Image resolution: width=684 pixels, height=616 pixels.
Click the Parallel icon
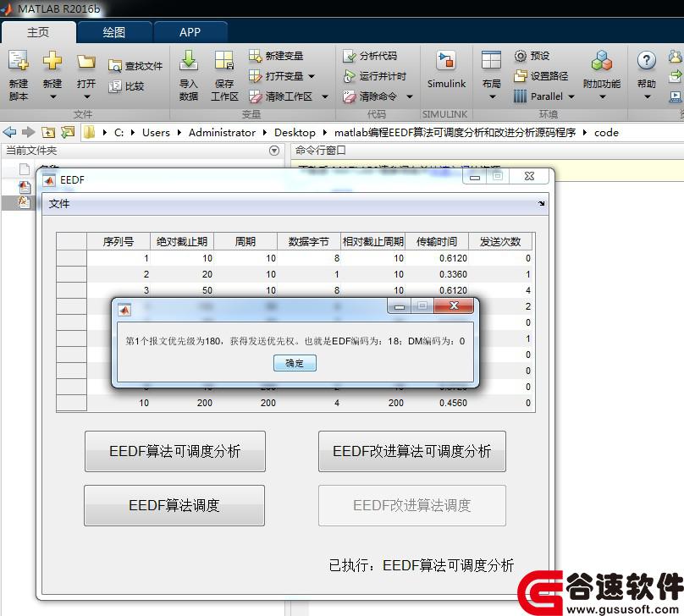click(x=520, y=96)
